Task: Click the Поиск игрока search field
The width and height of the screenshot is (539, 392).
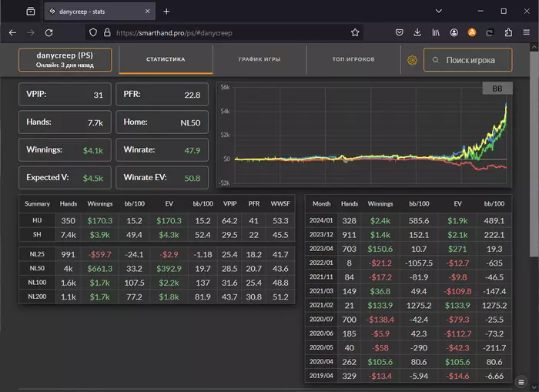Action: (x=468, y=60)
